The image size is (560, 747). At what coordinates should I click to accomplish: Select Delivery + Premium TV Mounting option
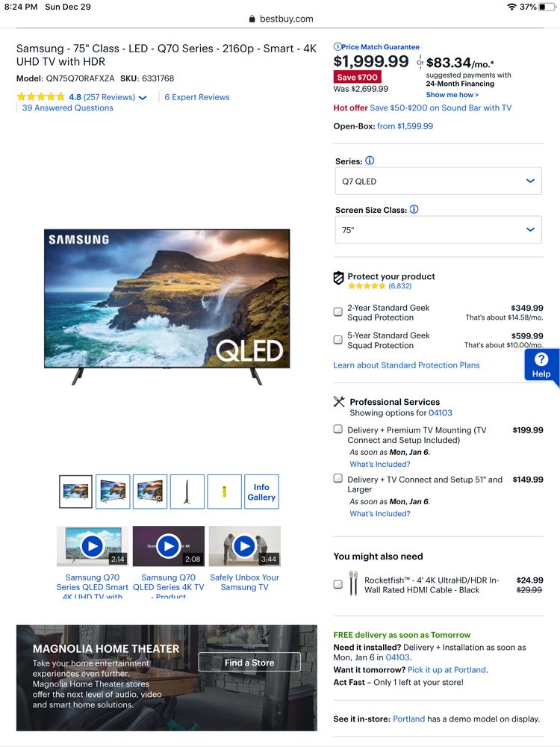click(x=337, y=430)
